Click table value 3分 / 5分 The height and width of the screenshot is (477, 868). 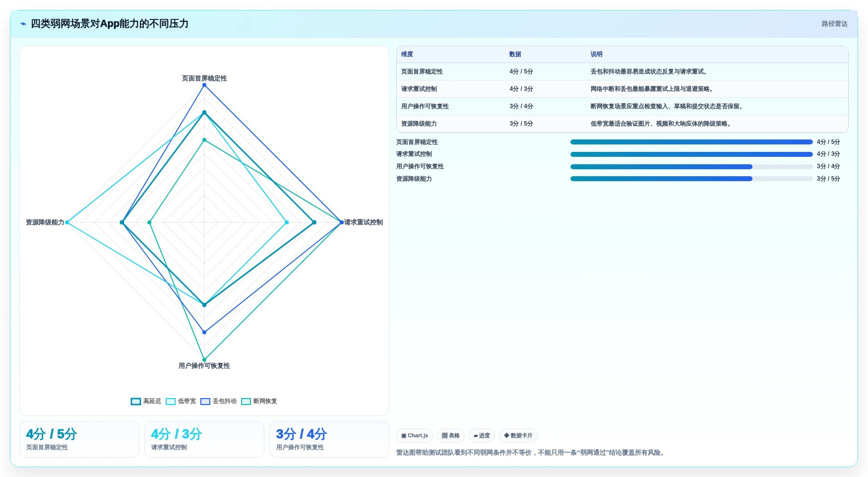[521, 124]
